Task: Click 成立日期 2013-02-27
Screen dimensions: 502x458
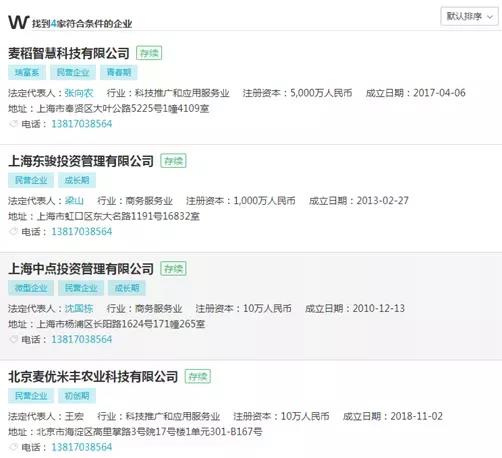Action: point(359,201)
